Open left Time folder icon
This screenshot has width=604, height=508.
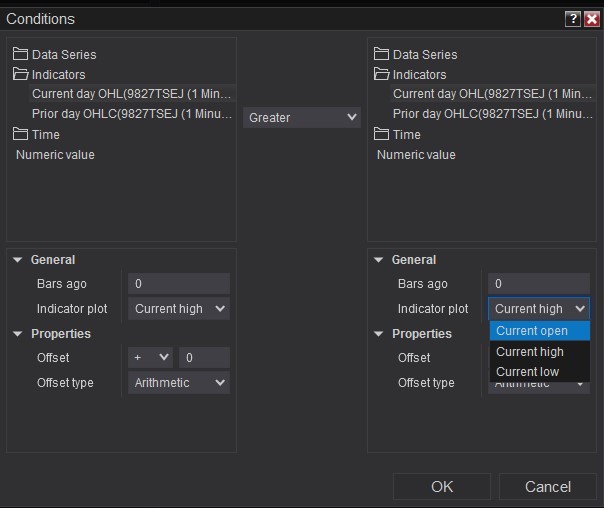pos(21,134)
